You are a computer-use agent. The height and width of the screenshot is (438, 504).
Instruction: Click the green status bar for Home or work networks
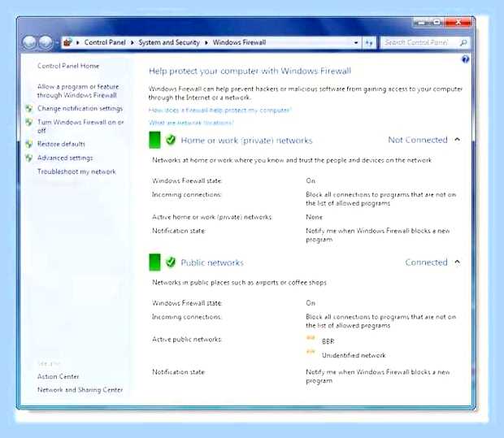click(154, 140)
